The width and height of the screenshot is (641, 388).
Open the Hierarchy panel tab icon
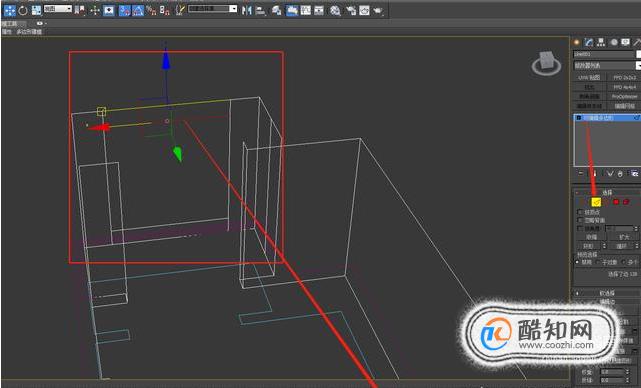coord(601,42)
